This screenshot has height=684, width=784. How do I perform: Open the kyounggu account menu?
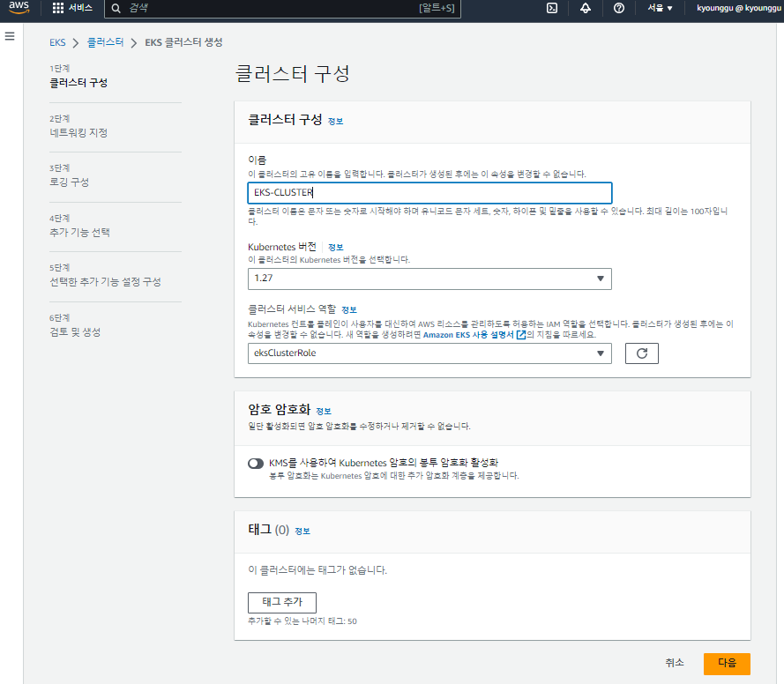pyautogui.click(x=740, y=8)
